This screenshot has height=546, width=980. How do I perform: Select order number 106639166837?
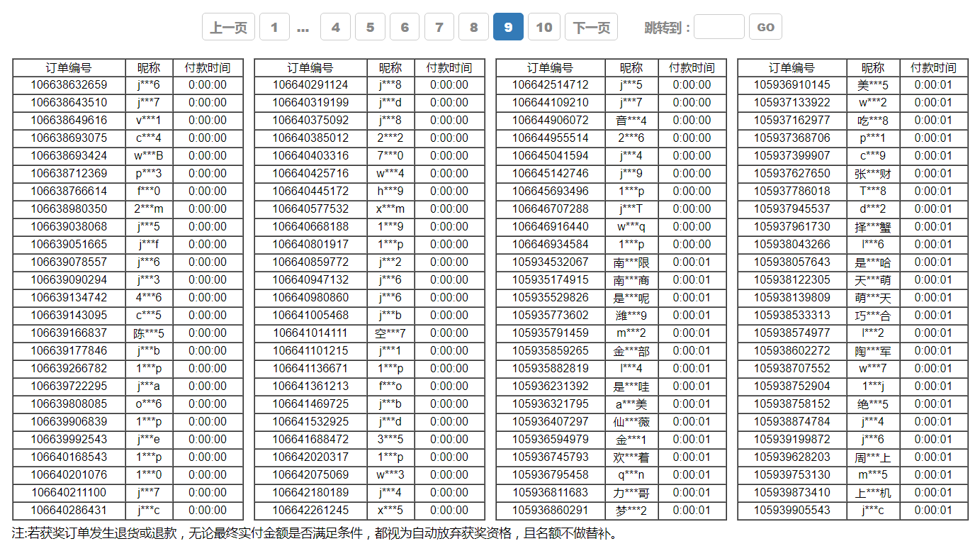[69, 333]
